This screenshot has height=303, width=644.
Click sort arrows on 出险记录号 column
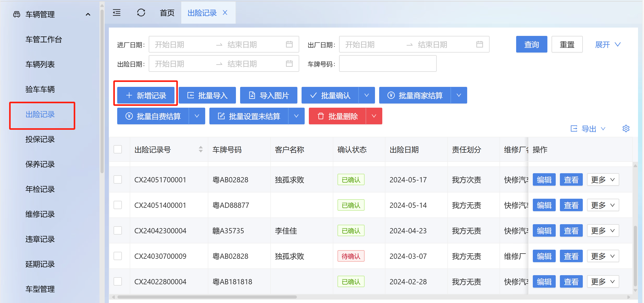(201, 150)
